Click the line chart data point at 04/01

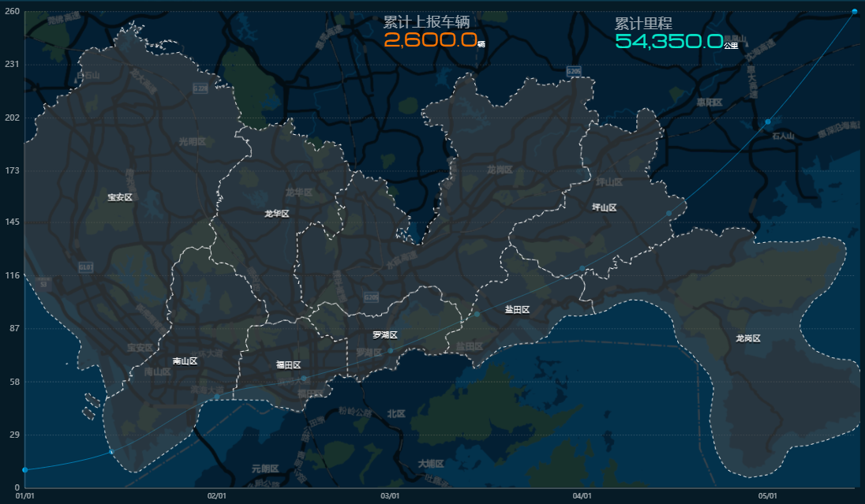[x=582, y=268]
